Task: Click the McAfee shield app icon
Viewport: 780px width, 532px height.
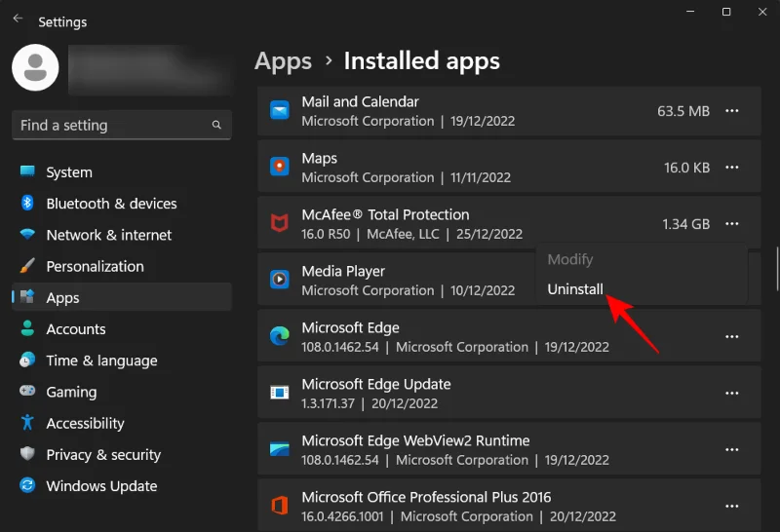Action: tap(280, 223)
